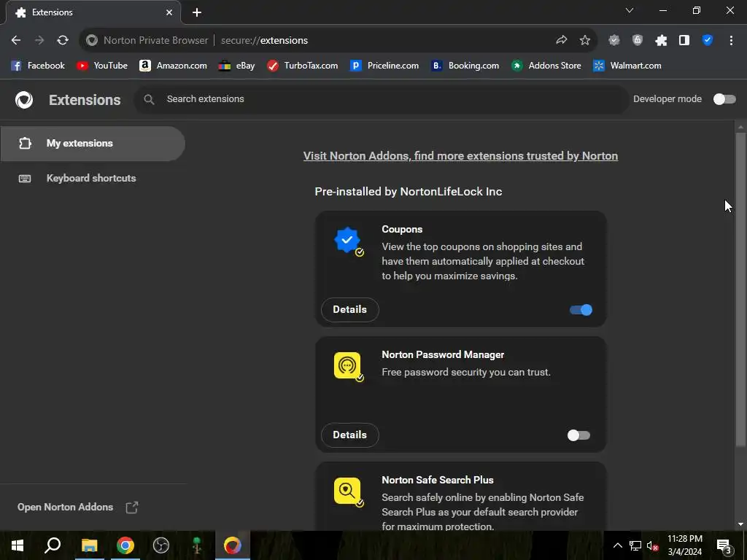This screenshot has height=560, width=747.
Task: Click the Norton Private Browser site info chip
Action: (147, 41)
